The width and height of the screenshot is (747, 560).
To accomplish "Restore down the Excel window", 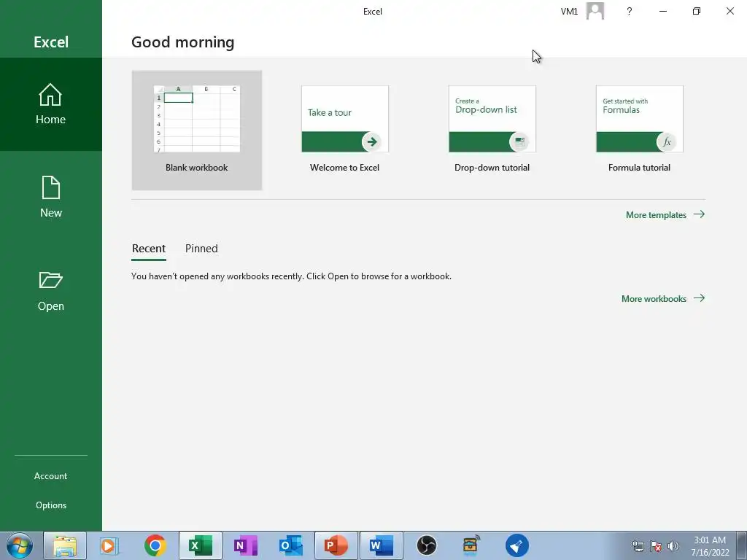I will 697,11.
